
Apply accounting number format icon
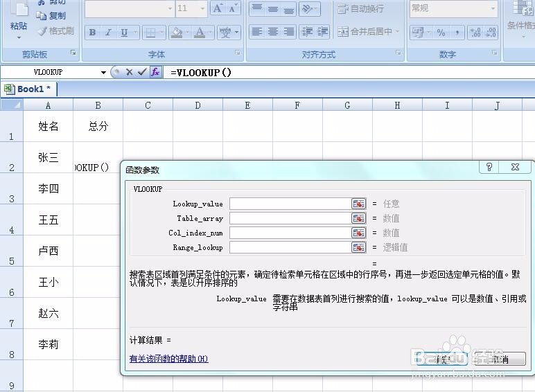[418, 33]
